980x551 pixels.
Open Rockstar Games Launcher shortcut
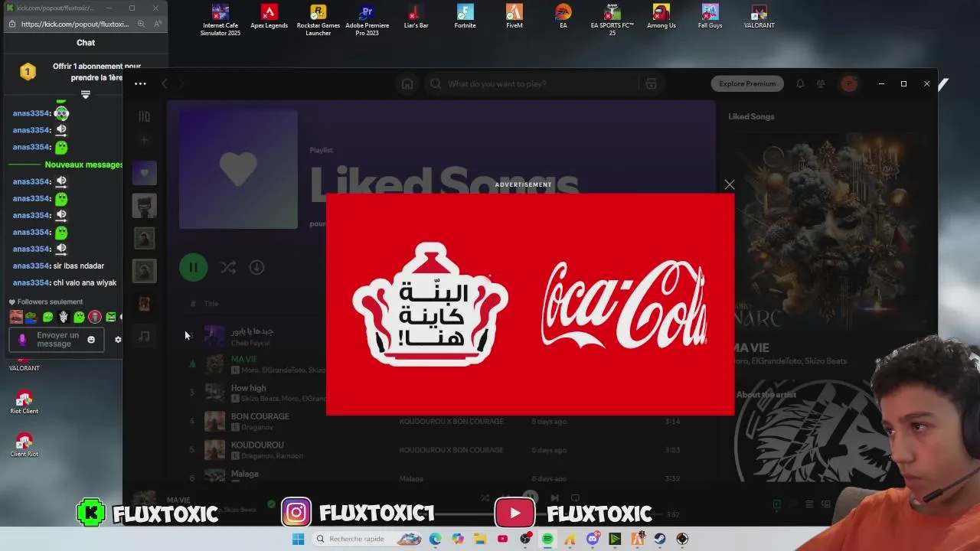pos(318,19)
